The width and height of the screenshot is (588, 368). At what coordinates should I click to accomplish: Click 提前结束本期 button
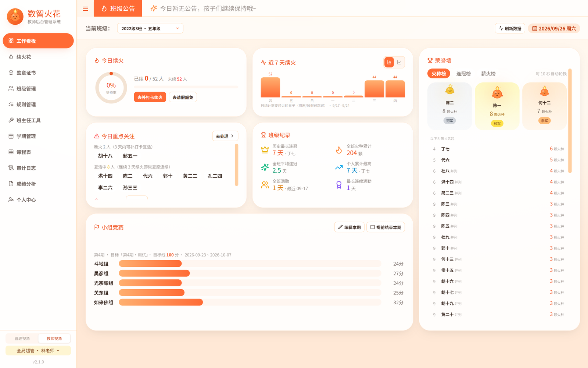coord(386,227)
